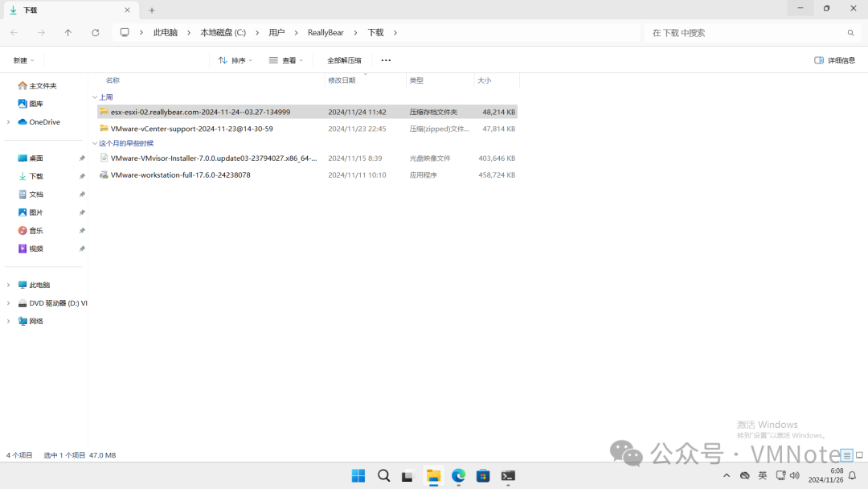This screenshot has height=489, width=868.
Task: Click the Forward navigation arrow
Action: pos(41,33)
